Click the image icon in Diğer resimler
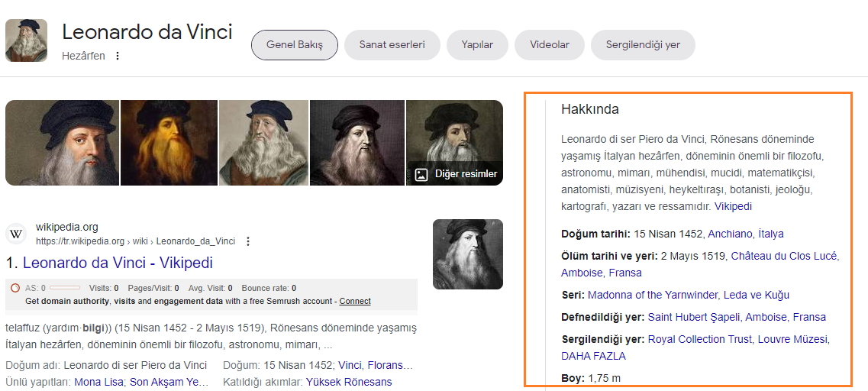Screen dimensions: 868x391 [421, 174]
